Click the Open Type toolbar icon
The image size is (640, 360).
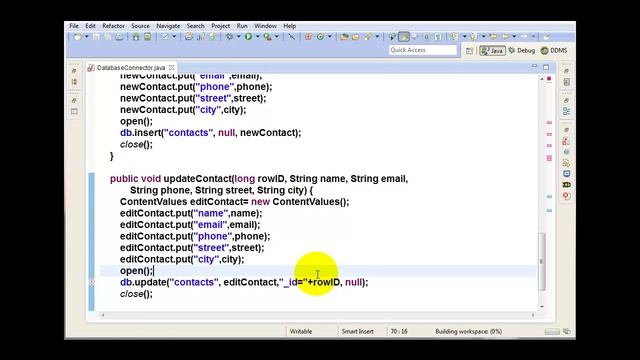(344, 37)
